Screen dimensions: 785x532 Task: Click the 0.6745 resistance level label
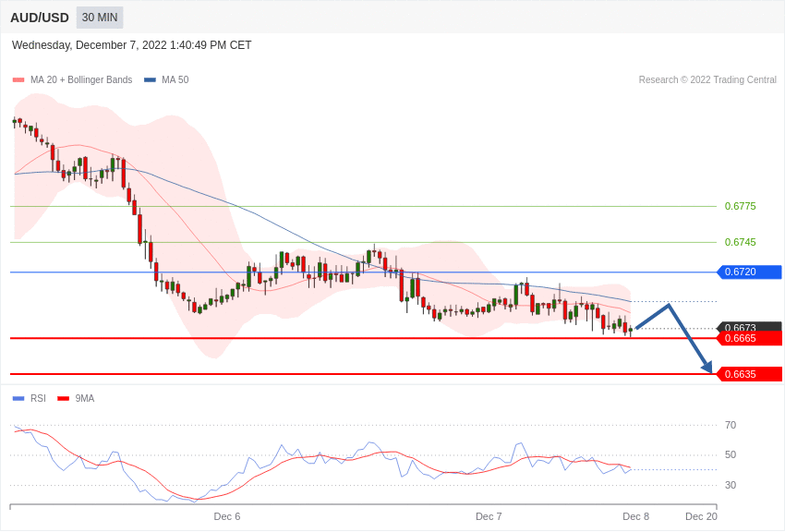click(740, 242)
